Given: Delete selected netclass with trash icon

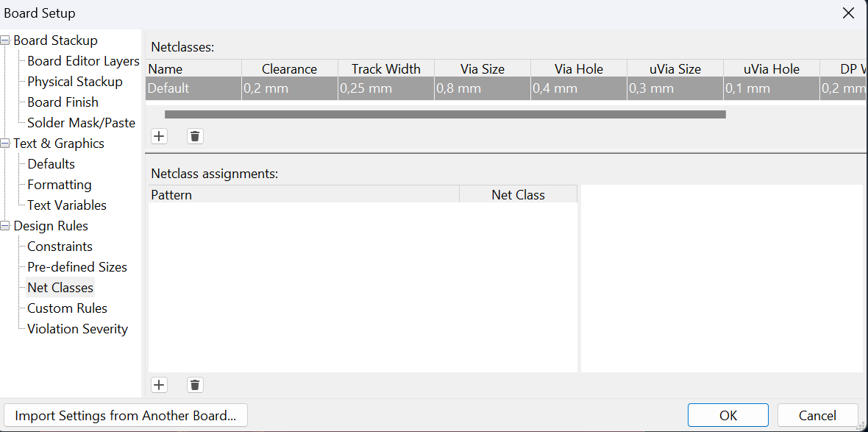Looking at the screenshot, I should click(x=195, y=136).
